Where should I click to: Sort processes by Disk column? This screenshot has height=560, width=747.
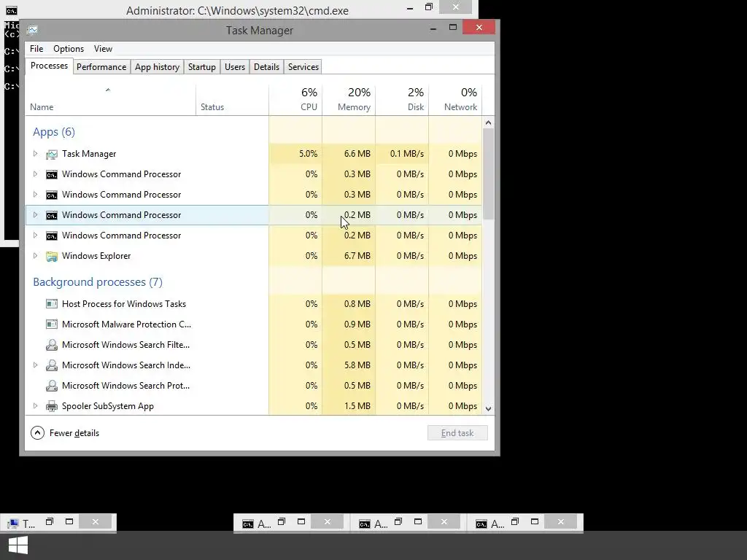[402, 100]
